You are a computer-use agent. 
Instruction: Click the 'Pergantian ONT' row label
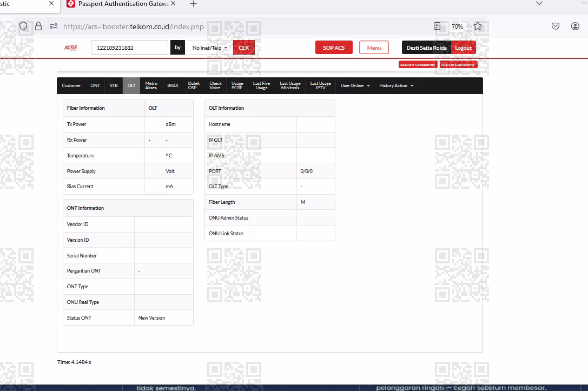[x=84, y=270]
